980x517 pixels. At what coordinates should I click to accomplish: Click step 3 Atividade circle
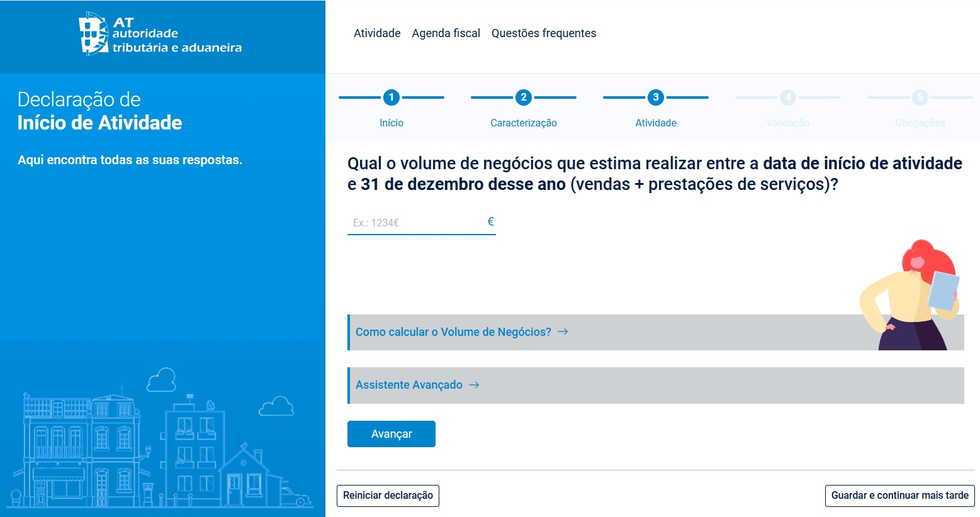(x=655, y=97)
